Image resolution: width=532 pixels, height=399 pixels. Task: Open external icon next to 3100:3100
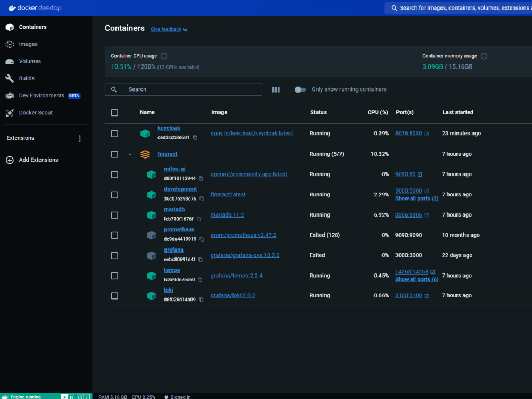click(x=427, y=296)
